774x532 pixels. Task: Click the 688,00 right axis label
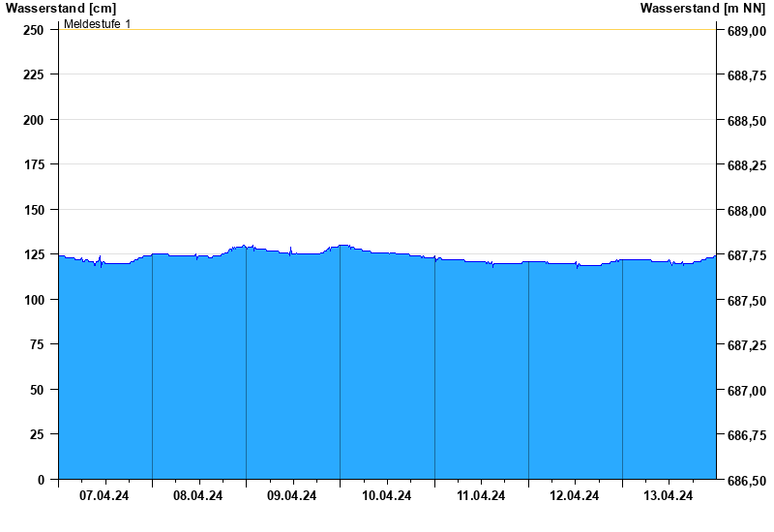746,211
